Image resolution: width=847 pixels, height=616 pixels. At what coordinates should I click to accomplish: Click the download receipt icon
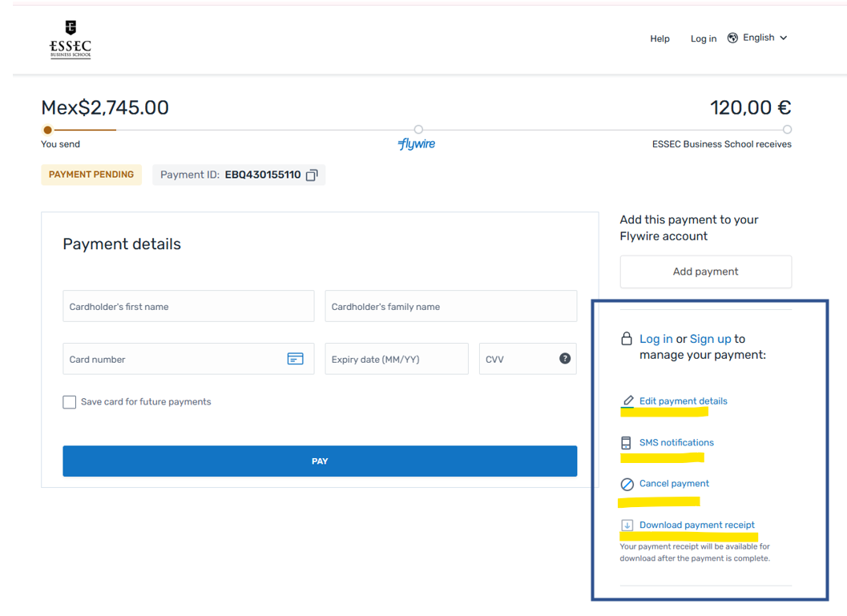(627, 525)
